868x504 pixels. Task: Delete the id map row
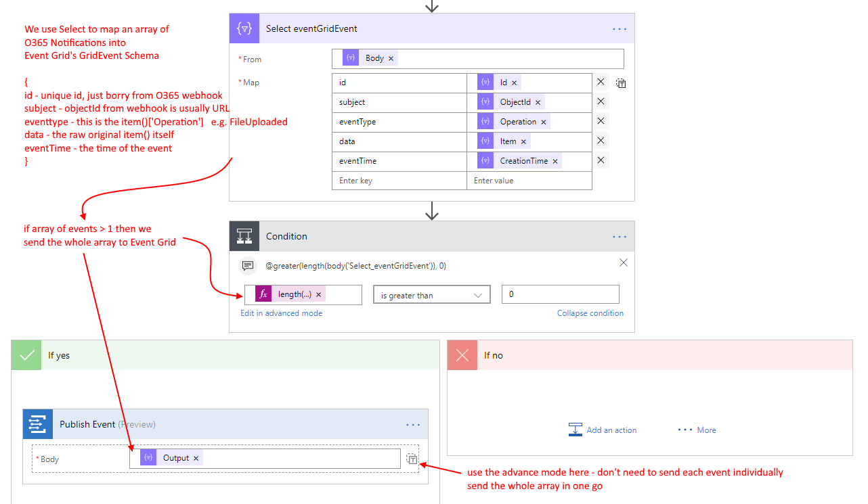tap(601, 82)
